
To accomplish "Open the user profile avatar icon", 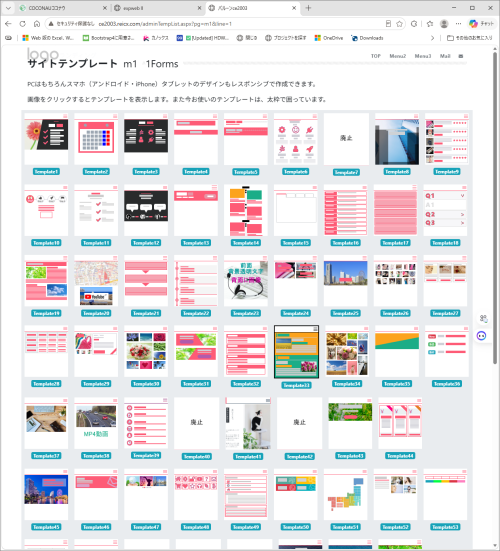I will click(x=444, y=24).
